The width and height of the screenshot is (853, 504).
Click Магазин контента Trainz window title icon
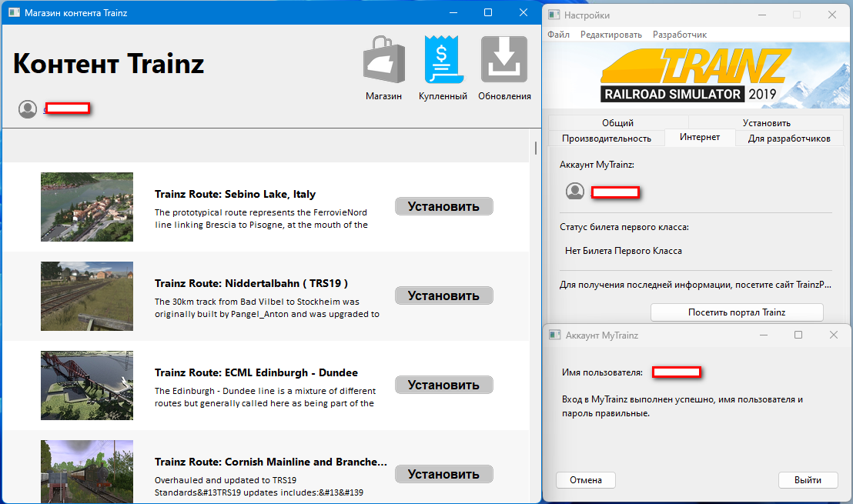(x=15, y=12)
